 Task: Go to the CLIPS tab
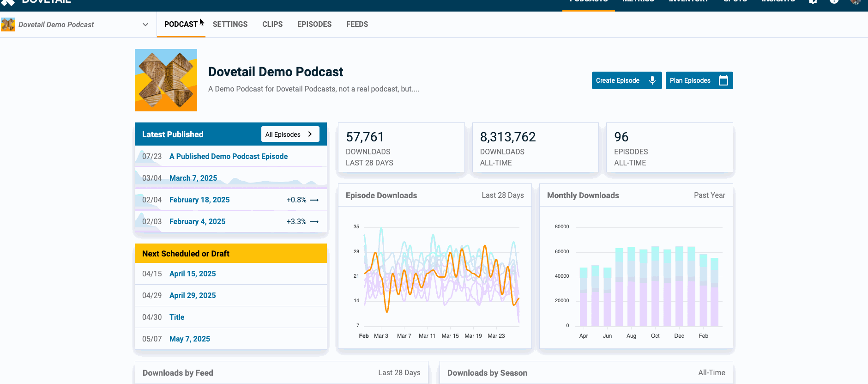click(x=272, y=24)
